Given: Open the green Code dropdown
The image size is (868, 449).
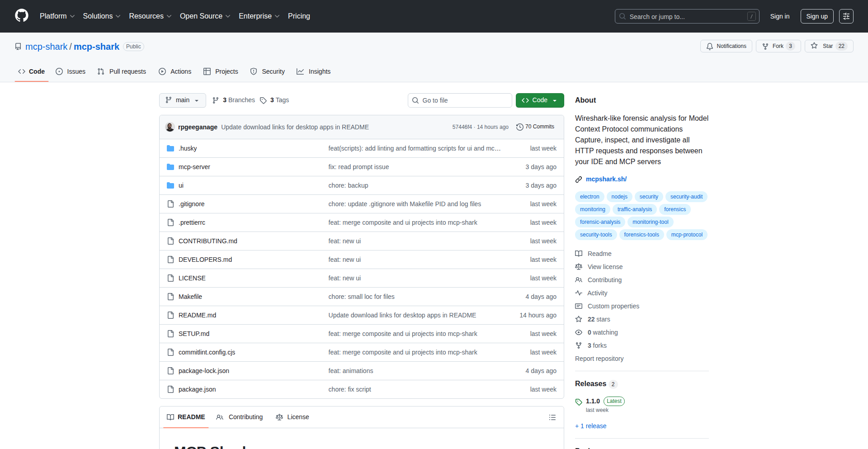Looking at the screenshot, I should [x=539, y=100].
